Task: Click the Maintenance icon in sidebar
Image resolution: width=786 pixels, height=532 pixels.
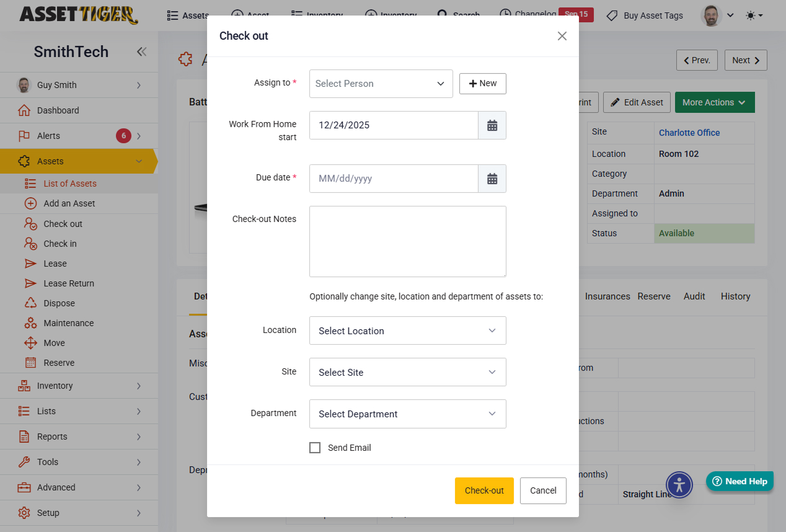Action: pyautogui.click(x=30, y=323)
